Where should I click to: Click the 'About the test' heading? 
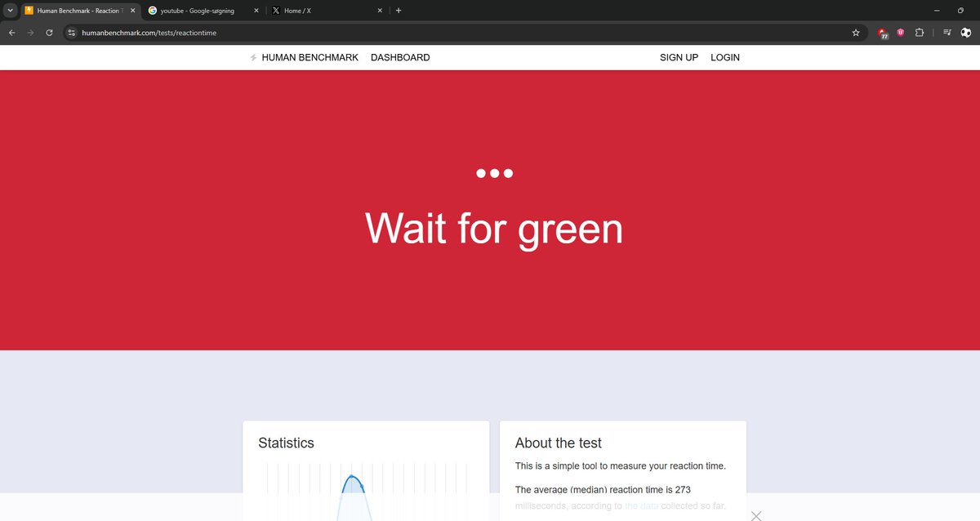pyautogui.click(x=558, y=443)
